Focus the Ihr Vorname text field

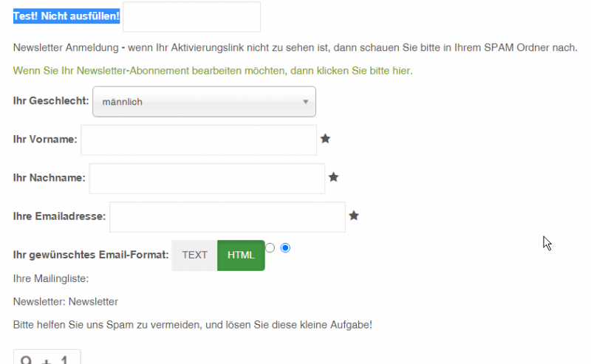[198, 140]
